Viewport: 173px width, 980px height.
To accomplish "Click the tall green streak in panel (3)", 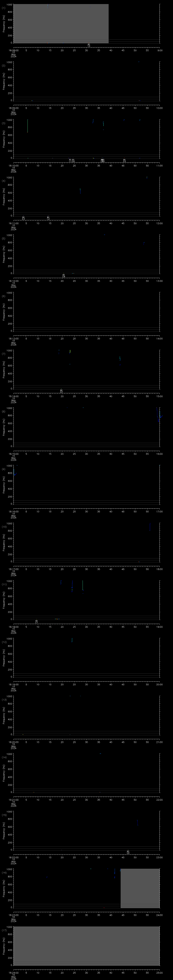I will click(27, 126).
